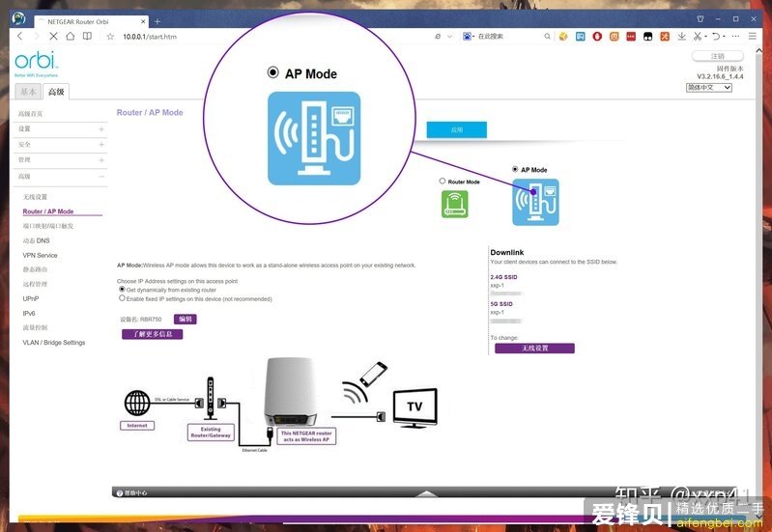Click the red chat-bubble extension icon
This screenshot has width=772, height=532.
click(631, 36)
